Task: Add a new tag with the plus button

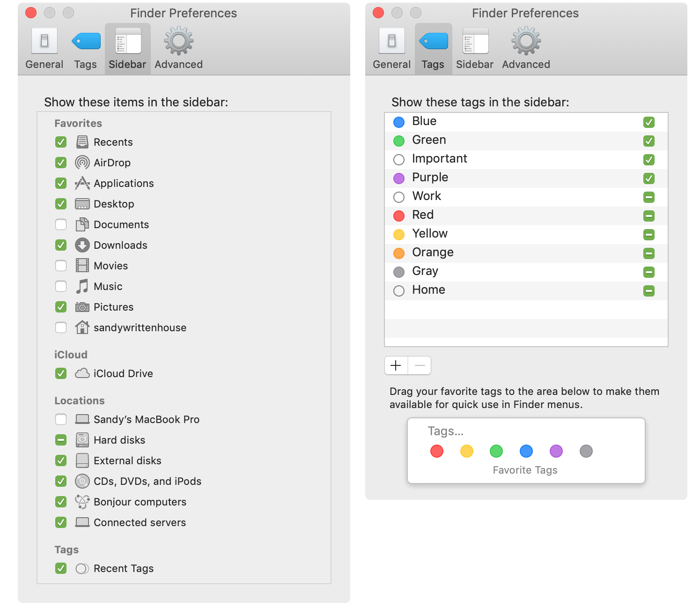Action: 396,365
